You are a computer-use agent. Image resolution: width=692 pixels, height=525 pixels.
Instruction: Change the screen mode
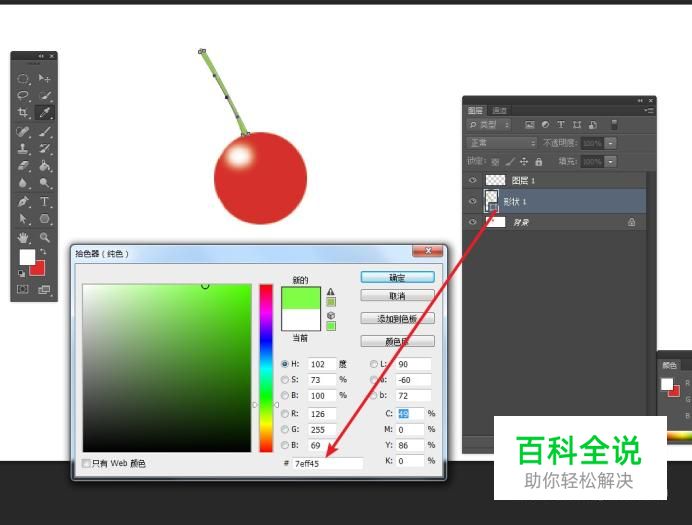[x=44, y=290]
